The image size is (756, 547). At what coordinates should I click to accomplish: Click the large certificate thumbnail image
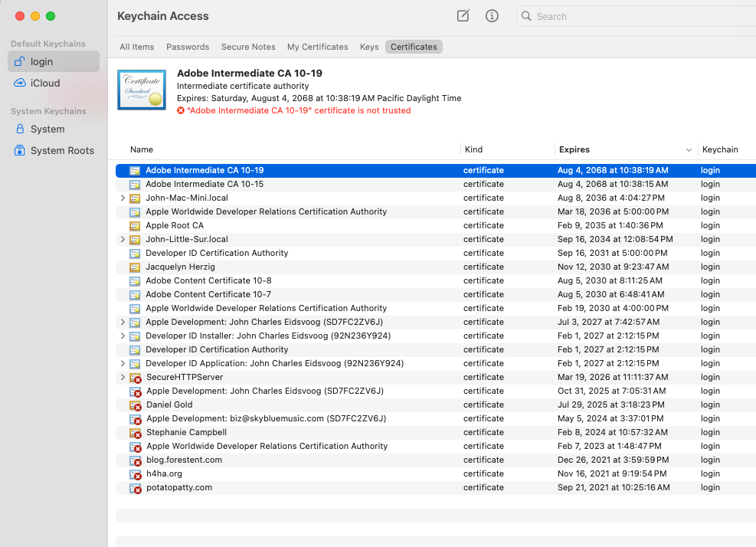pyautogui.click(x=142, y=90)
